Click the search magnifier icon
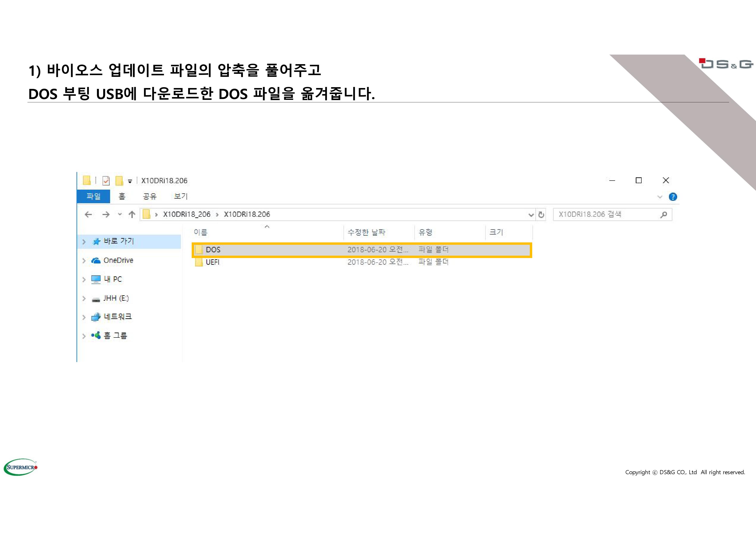The height and width of the screenshot is (534, 756). point(664,215)
